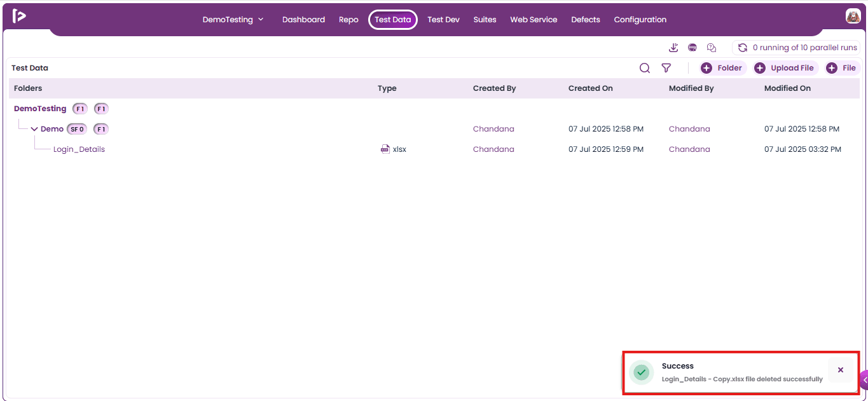Click the Created On column header
This screenshot has height=401, width=868.
591,88
